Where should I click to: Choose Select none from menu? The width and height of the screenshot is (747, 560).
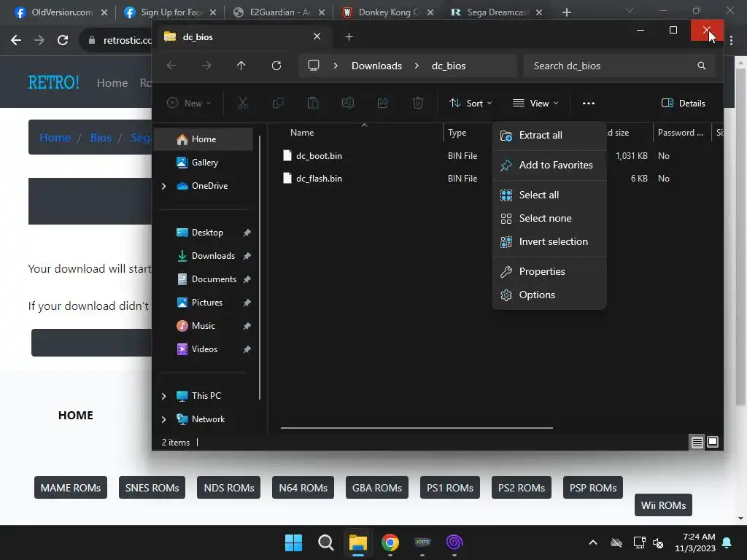[x=549, y=218]
